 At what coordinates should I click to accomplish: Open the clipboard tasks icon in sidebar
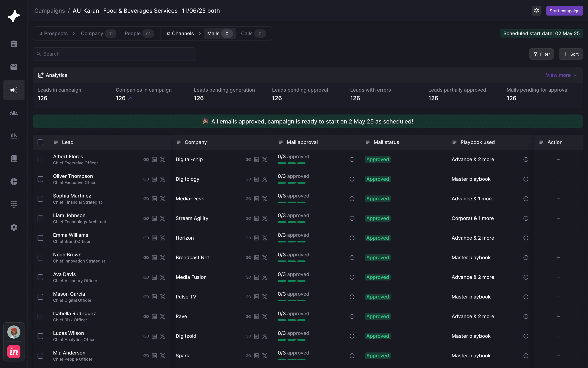(14, 44)
